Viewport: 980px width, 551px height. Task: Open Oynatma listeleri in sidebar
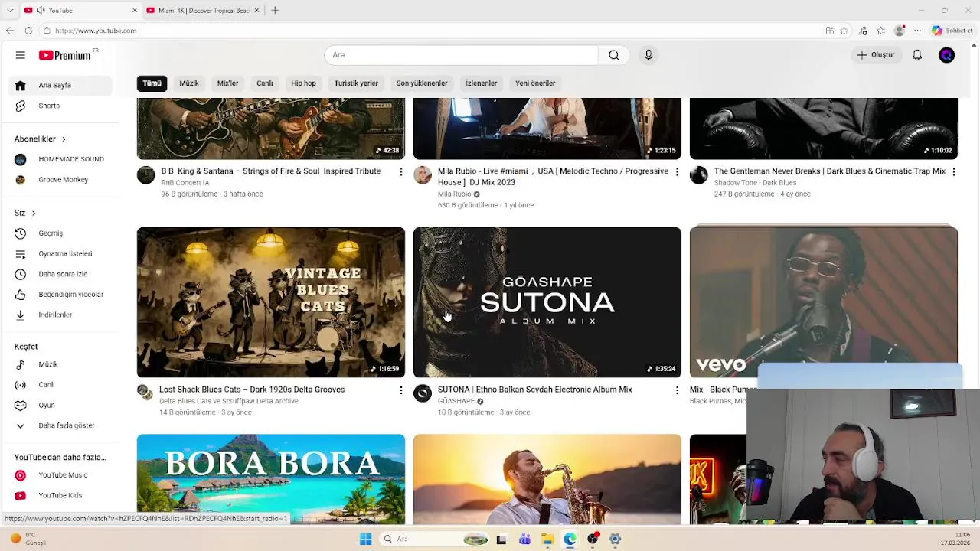click(x=60, y=253)
